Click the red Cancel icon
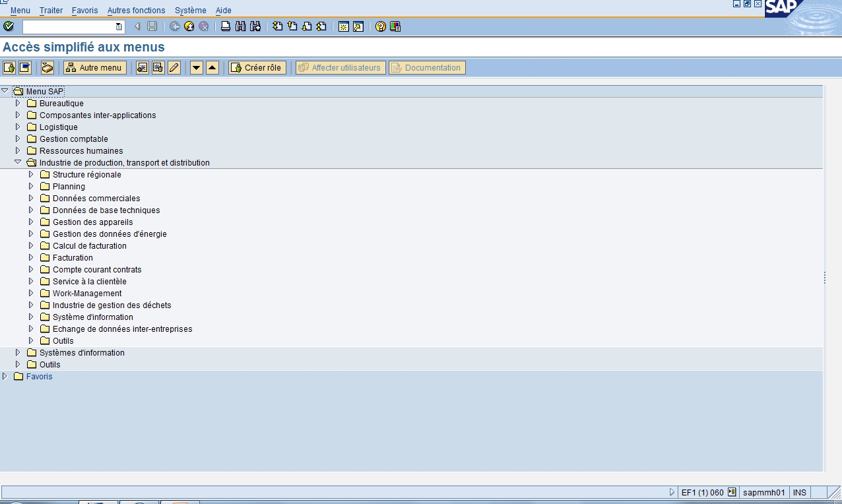 tap(204, 26)
